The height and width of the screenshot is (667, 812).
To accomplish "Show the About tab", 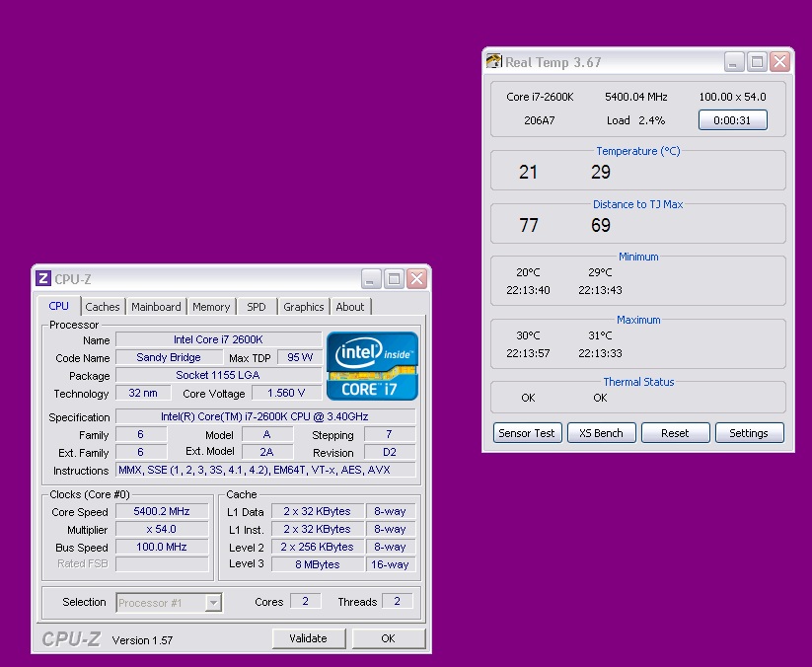I will coord(350,307).
